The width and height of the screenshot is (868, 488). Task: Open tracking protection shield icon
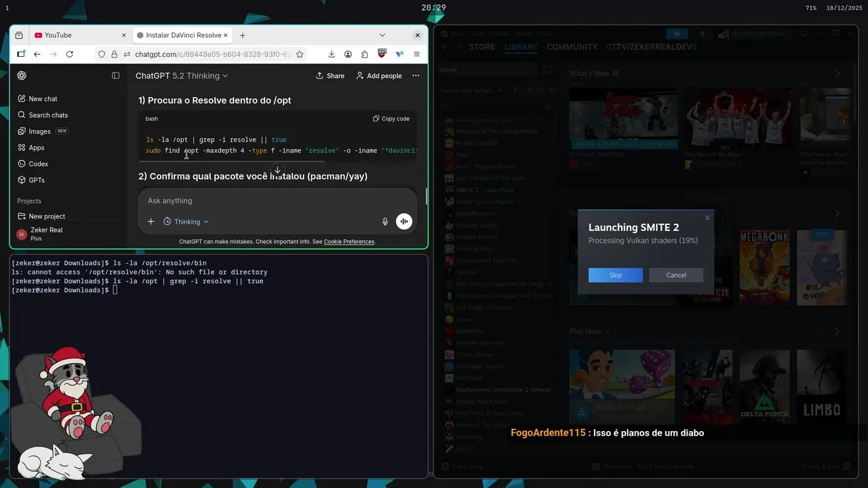coord(102,54)
